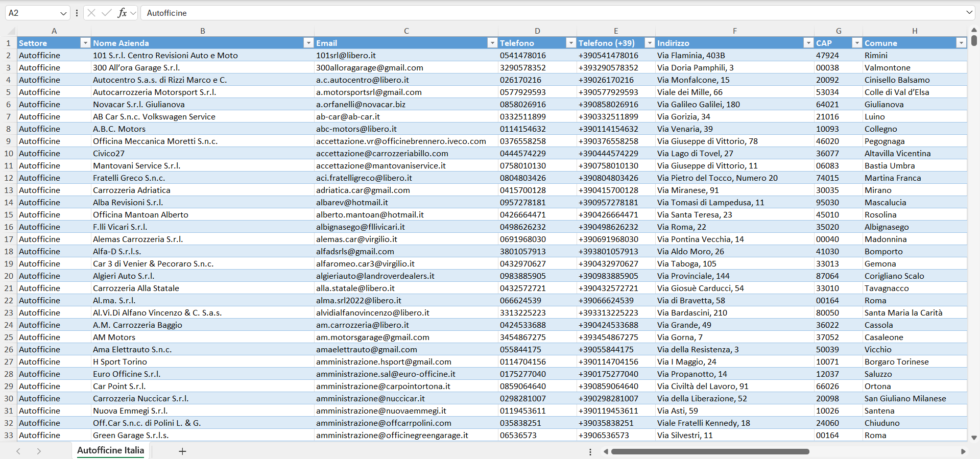
Task: Select column C header
Action: point(407,31)
